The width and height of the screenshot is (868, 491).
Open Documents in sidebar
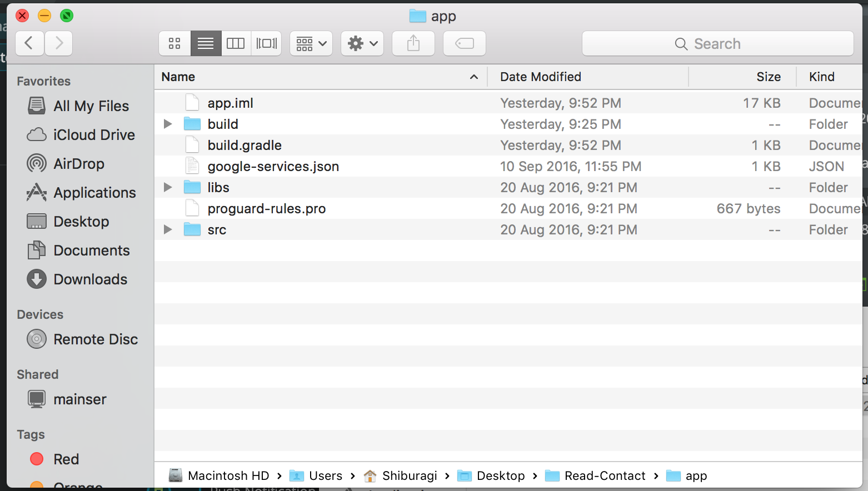(78, 250)
